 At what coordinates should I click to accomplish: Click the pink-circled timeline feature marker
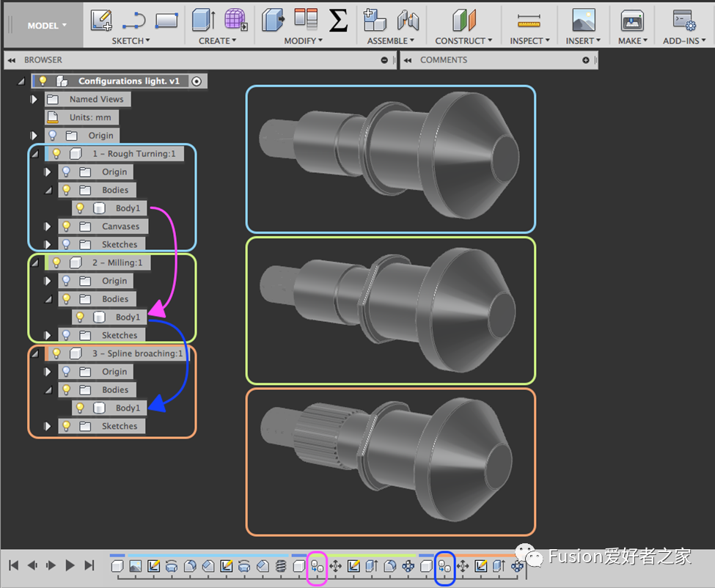[x=317, y=566]
